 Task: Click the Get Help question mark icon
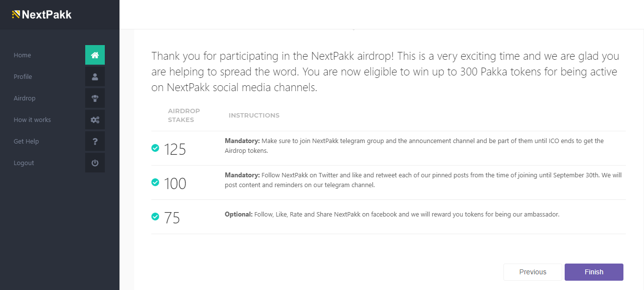(95, 141)
